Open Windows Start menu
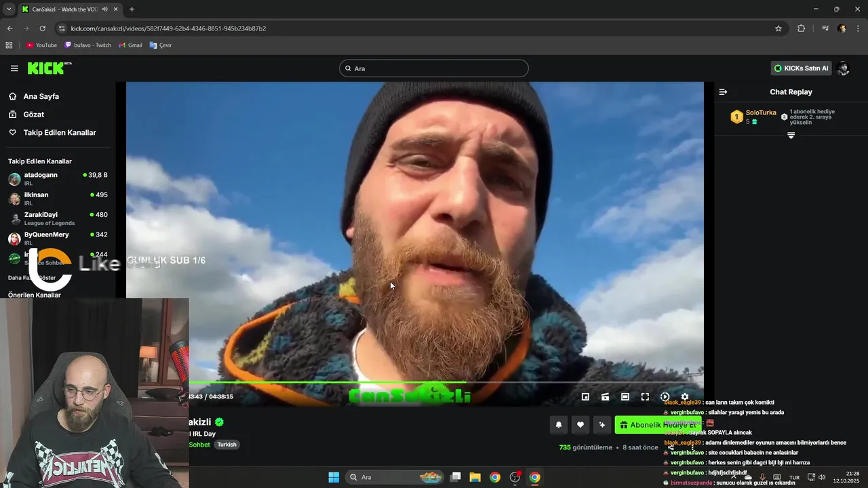 click(x=334, y=477)
